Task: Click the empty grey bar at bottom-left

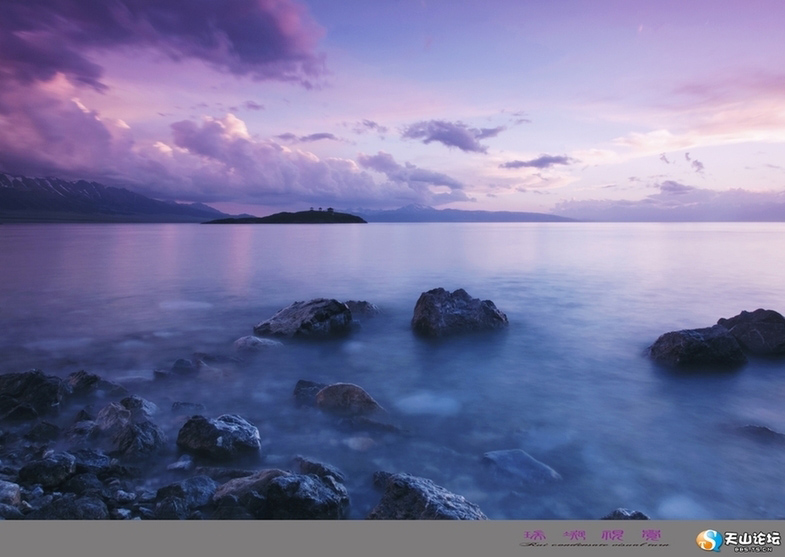Action: (x=200, y=539)
